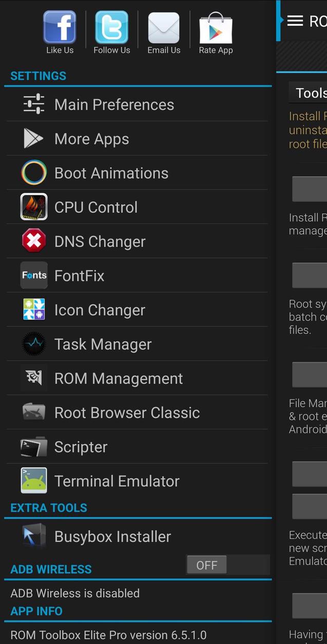
Task: Open the FontFix tool
Action: click(x=33, y=276)
